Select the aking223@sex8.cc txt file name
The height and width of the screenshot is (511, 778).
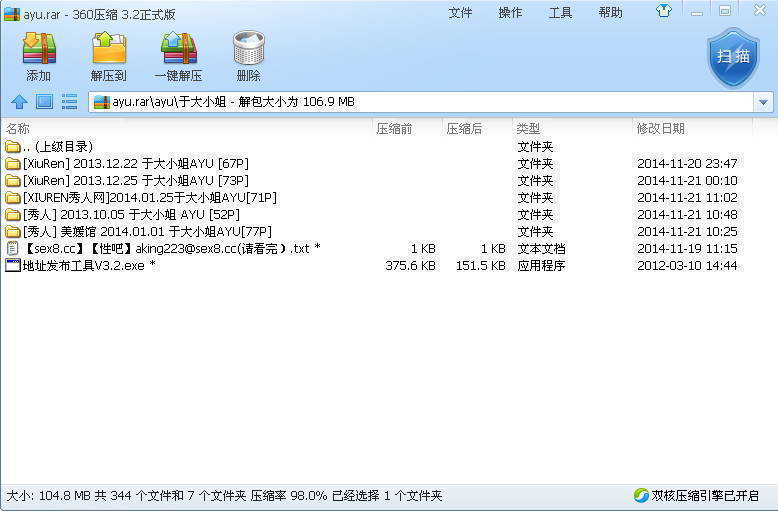172,249
